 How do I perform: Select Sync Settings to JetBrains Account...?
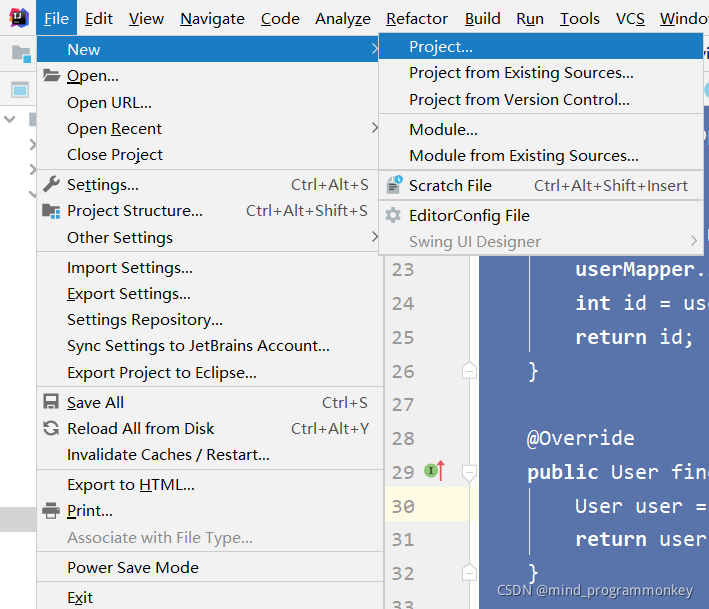[x=210, y=346]
